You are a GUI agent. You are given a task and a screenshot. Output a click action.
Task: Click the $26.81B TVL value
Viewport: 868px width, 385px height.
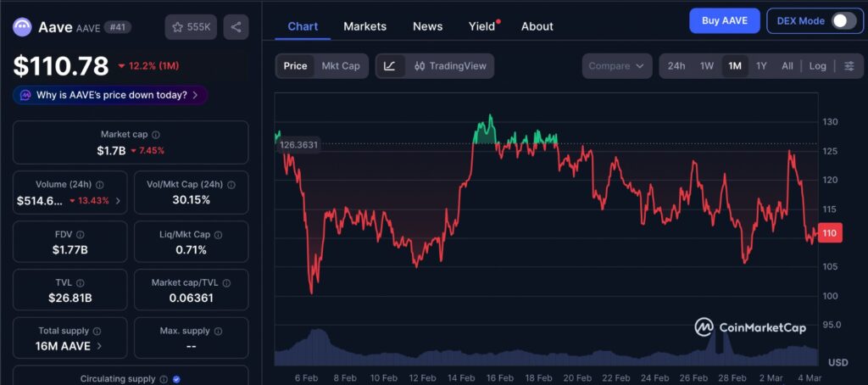[x=70, y=299]
